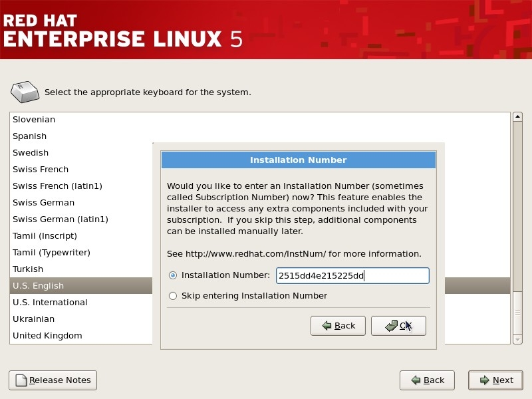
Task: Click the Release Notes document icon
Action: pos(21,380)
